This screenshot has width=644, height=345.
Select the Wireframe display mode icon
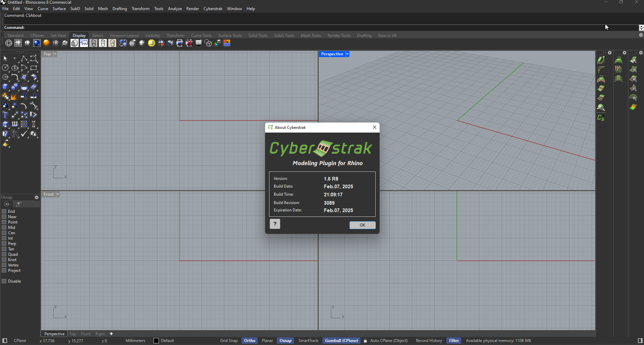point(9,43)
